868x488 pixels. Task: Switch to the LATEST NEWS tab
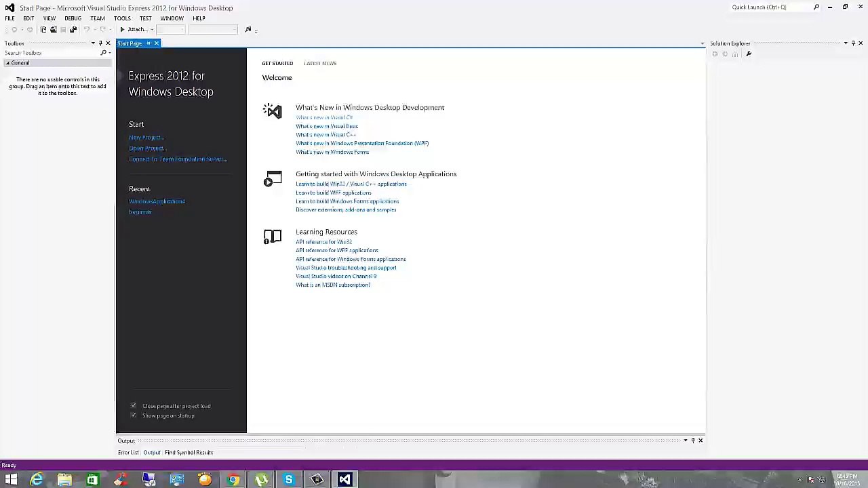click(320, 63)
